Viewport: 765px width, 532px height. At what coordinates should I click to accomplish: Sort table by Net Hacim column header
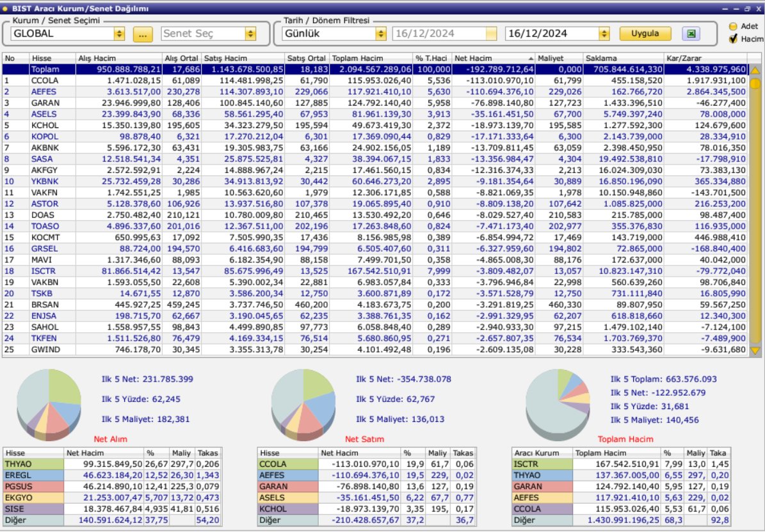494,58
